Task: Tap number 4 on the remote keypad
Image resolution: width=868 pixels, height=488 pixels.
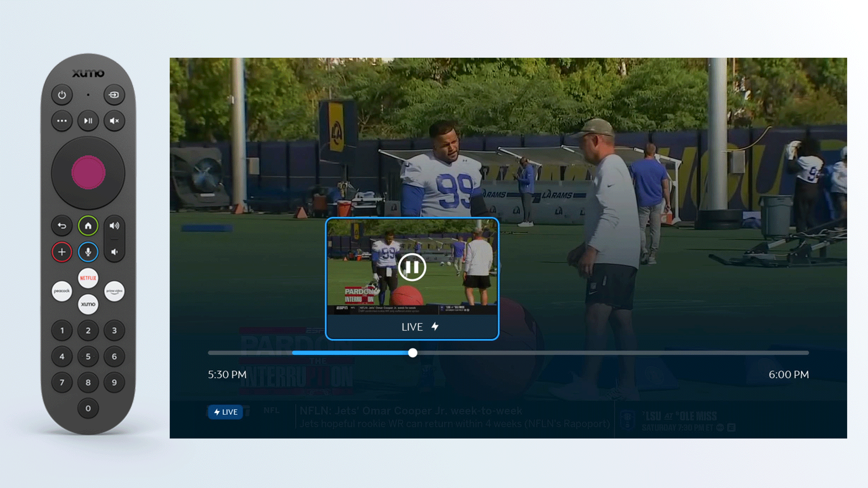Action: point(62,357)
